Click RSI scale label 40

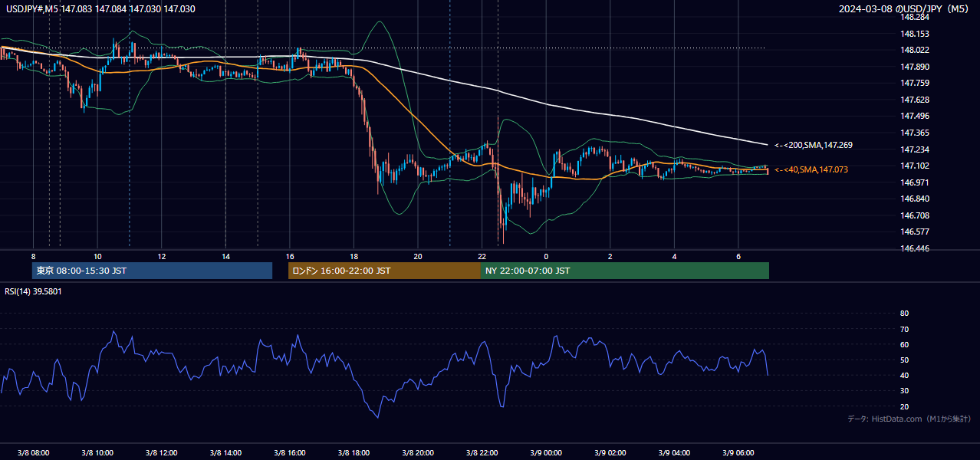click(x=904, y=375)
